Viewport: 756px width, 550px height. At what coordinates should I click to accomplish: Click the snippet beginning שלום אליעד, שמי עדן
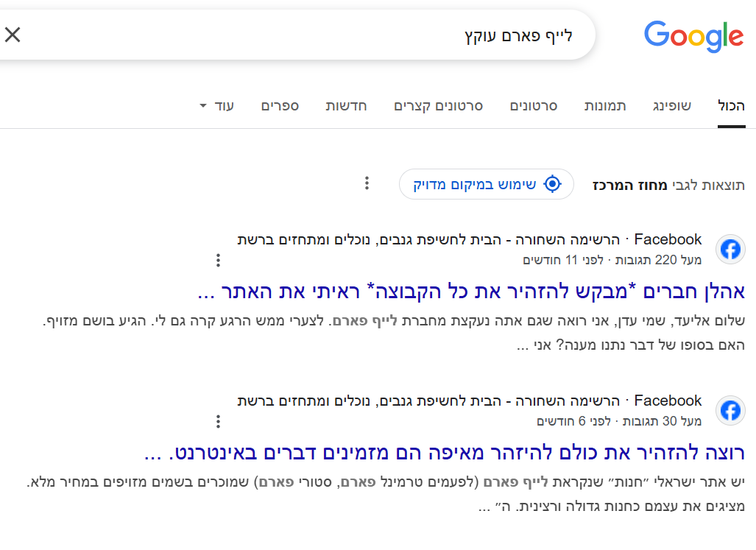point(394,333)
